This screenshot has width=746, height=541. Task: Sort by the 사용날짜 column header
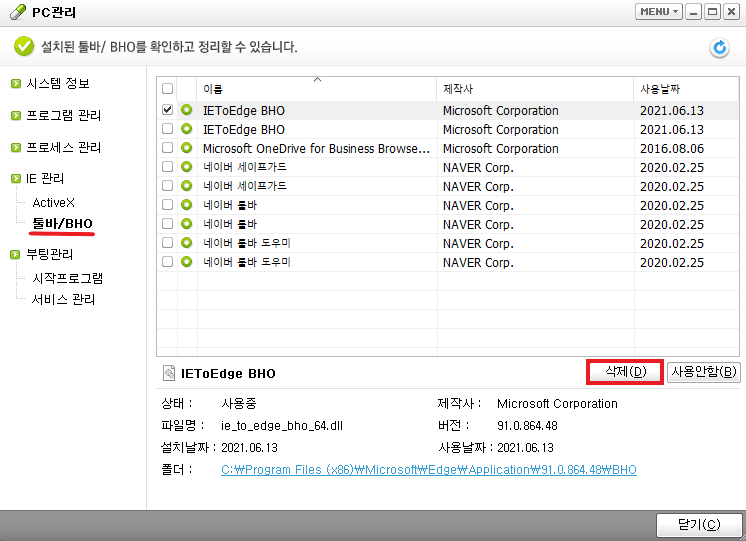(x=687, y=89)
